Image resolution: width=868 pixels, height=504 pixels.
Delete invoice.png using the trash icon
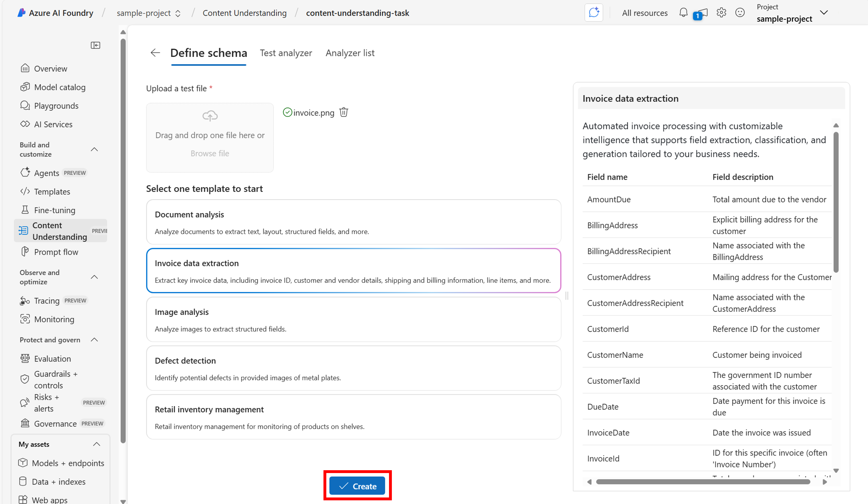point(344,112)
